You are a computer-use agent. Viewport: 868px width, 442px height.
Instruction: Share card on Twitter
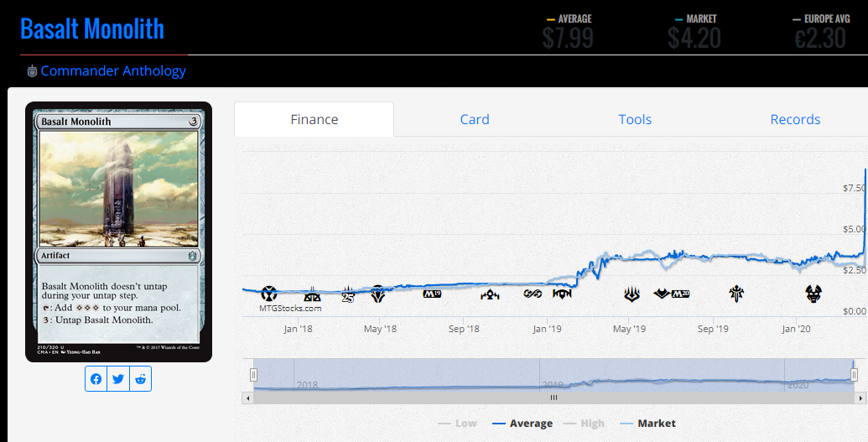point(118,379)
